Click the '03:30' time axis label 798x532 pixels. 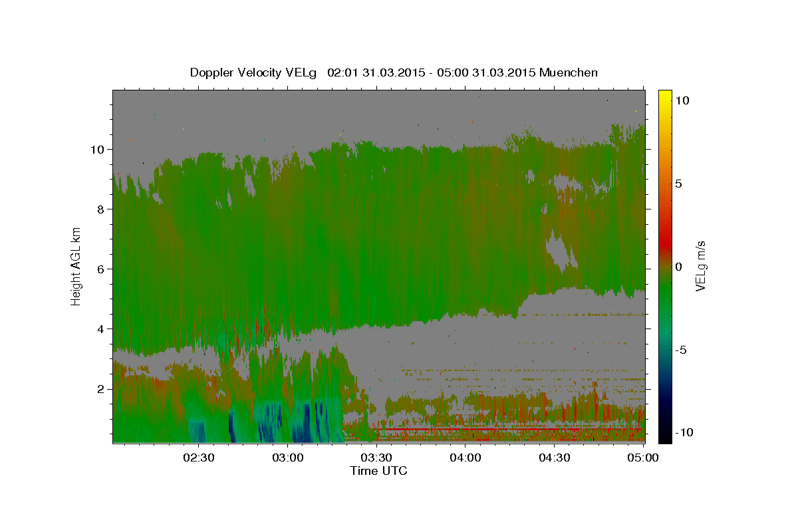[377, 458]
